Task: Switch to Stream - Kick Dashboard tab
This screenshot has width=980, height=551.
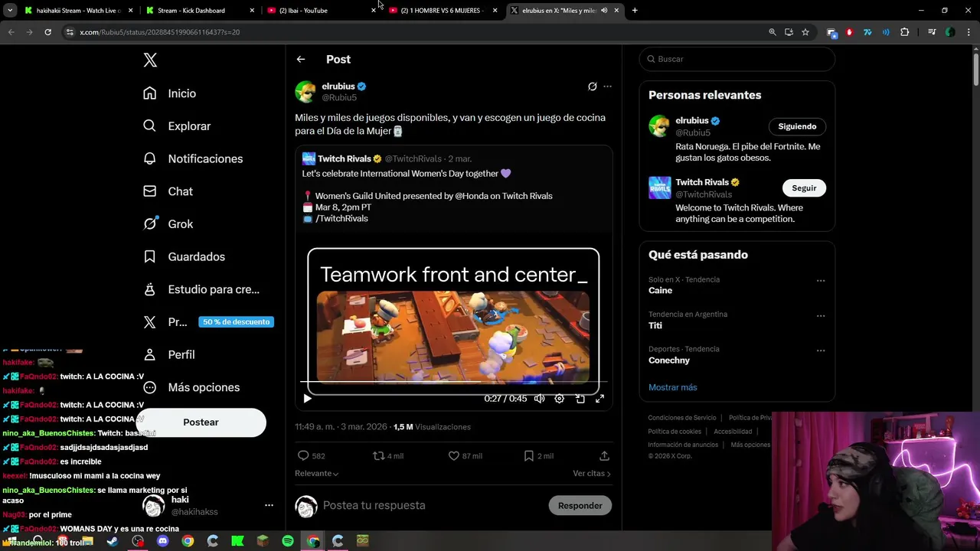Action: tap(199, 11)
